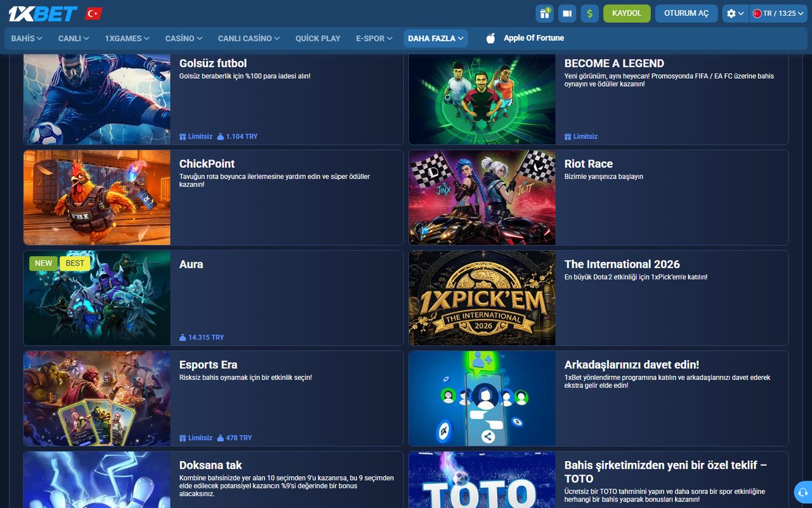This screenshot has width=812, height=508.
Task: Click the Esports Era cards thumbnail
Action: pyautogui.click(x=97, y=398)
